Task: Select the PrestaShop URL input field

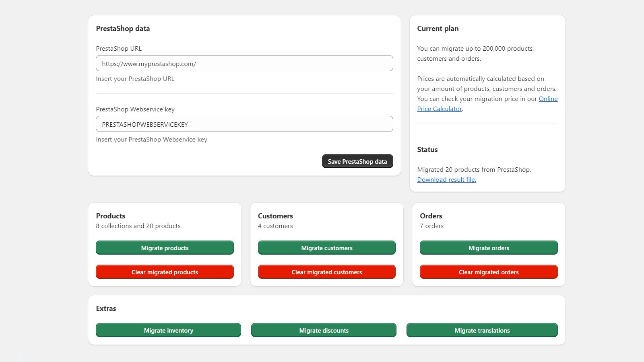Action: (x=244, y=63)
